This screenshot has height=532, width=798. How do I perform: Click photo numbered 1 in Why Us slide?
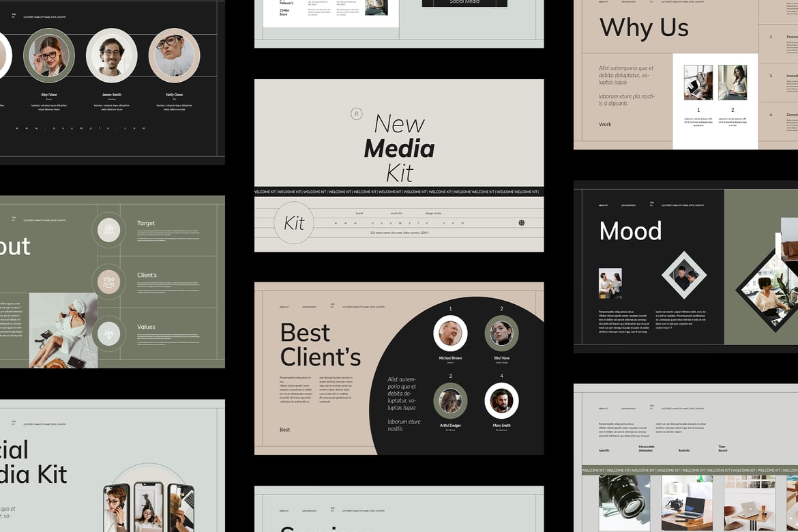pos(698,83)
